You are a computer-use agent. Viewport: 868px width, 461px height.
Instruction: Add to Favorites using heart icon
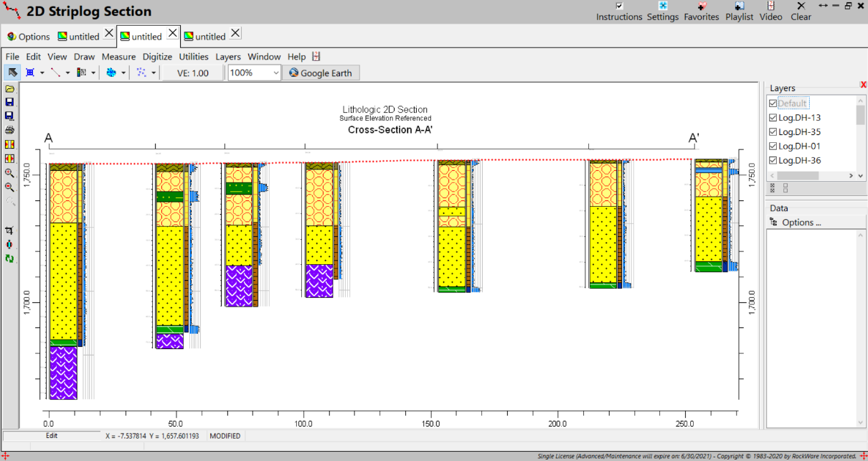[x=701, y=11]
